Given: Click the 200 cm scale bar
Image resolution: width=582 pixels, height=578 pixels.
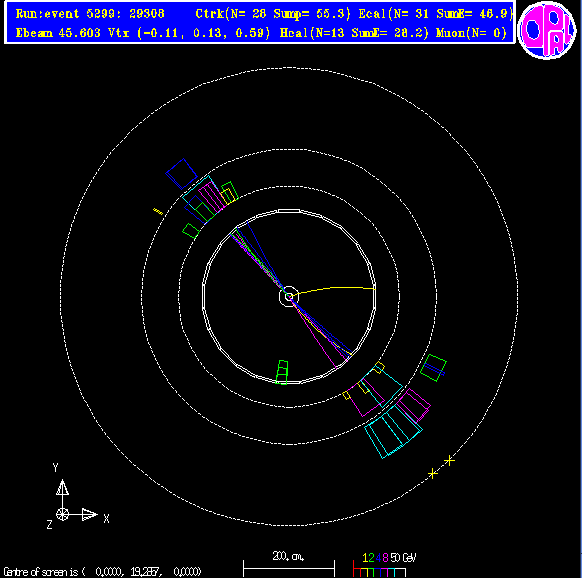Looking at the screenshot, I should pyautogui.click(x=289, y=568).
